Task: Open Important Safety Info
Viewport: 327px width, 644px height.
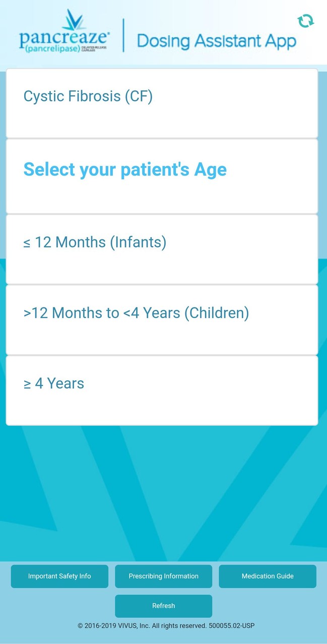Action: 59,576
